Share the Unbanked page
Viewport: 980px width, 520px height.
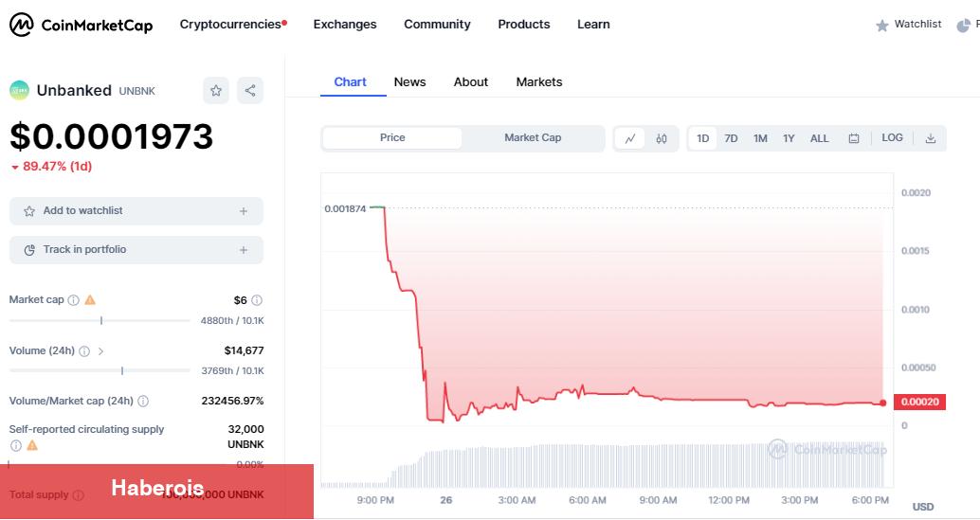click(x=250, y=91)
